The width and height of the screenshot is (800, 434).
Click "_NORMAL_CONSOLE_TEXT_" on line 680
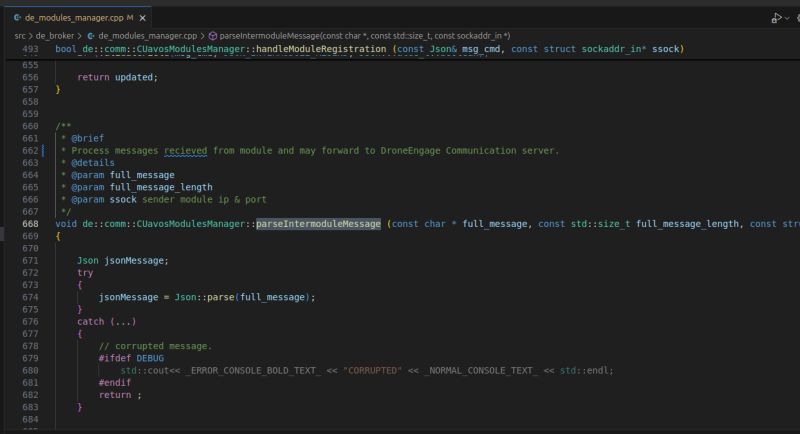pyautogui.click(x=481, y=371)
